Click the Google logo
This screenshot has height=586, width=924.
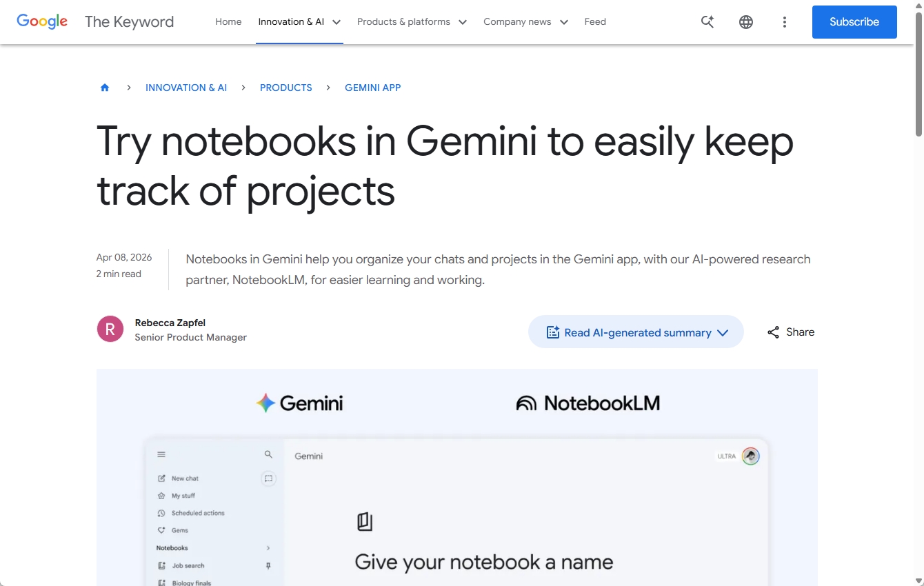[x=42, y=21]
